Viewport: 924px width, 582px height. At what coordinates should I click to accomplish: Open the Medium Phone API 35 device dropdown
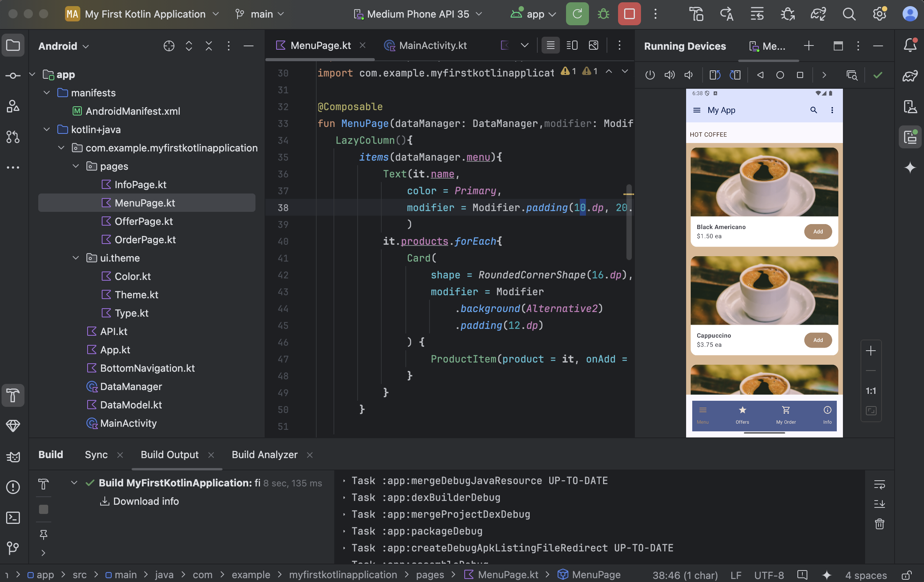click(418, 14)
